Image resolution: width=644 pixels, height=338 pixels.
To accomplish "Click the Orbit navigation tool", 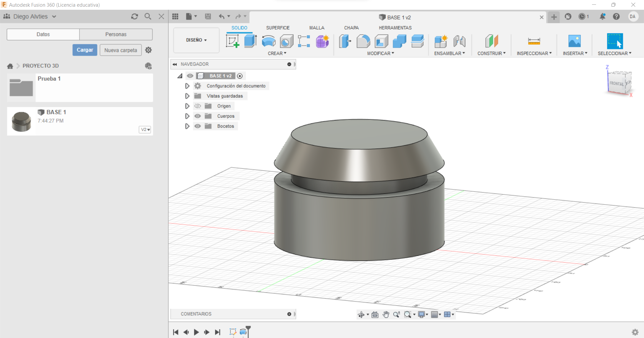I will [361, 315].
